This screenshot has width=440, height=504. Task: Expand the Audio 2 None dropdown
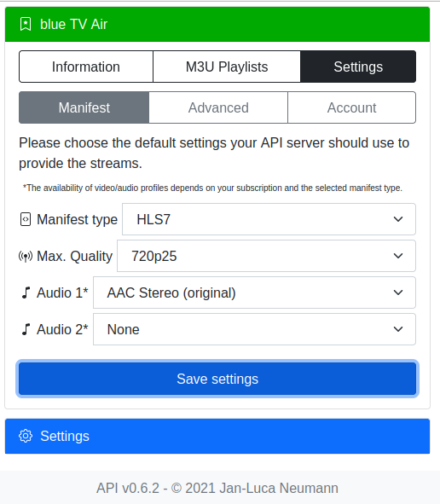click(x=254, y=329)
